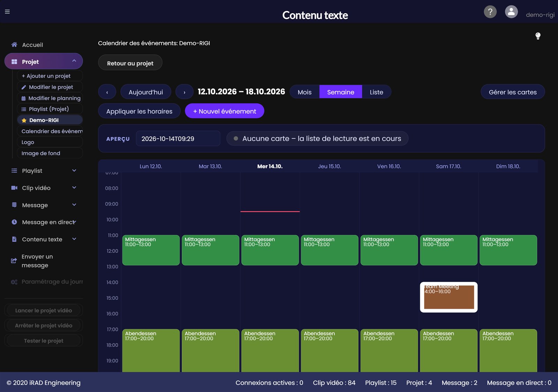
Task: Open Gérer les cartes
Action: pos(513,92)
